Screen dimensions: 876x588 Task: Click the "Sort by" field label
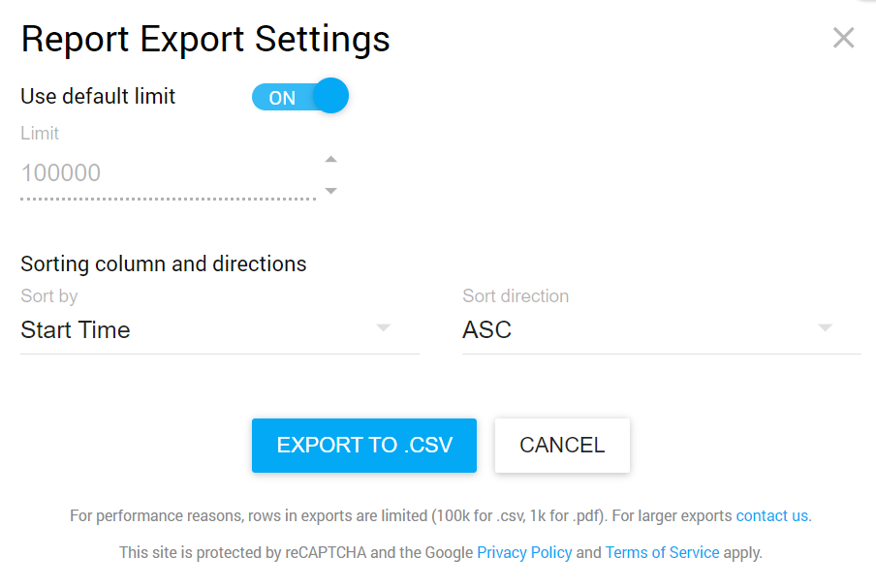(x=49, y=296)
